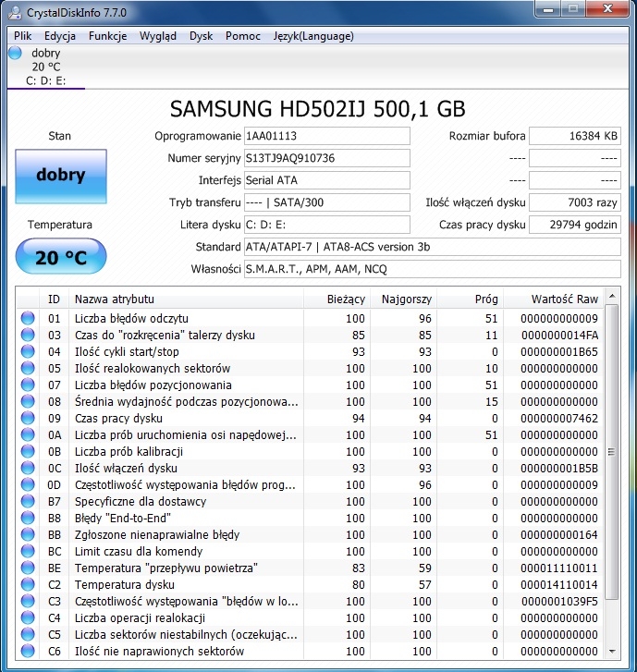Open the Wygląd menu
The width and height of the screenshot is (637, 672).
(158, 36)
